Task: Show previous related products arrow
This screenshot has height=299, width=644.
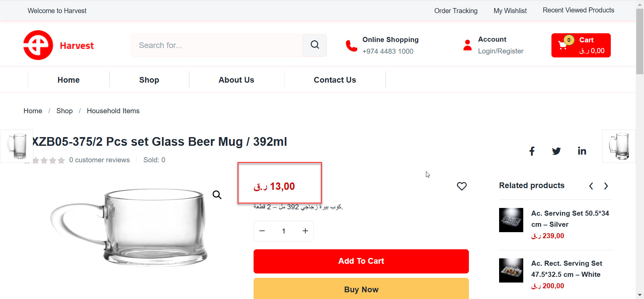Action: click(x=591, y=186)
